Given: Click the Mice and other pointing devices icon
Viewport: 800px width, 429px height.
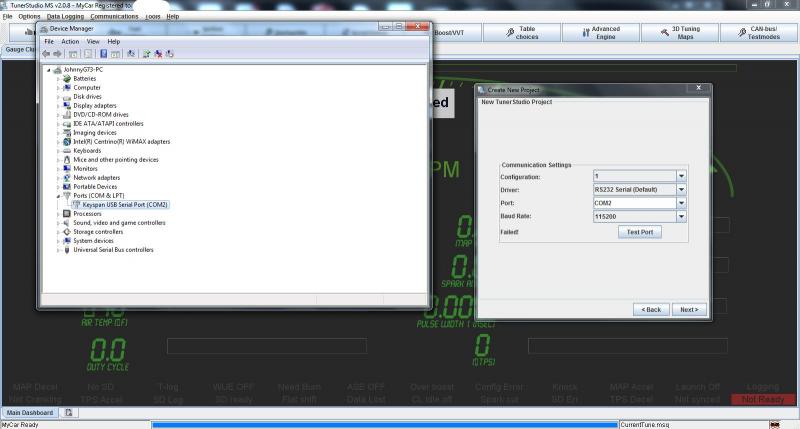Looking at the screenshot, I should (67, 160).
